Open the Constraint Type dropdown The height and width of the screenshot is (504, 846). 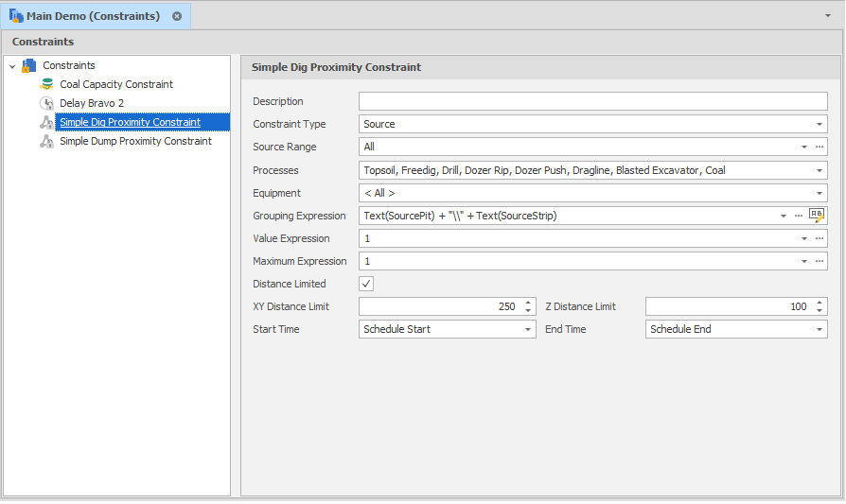click(x=820, y=124)
